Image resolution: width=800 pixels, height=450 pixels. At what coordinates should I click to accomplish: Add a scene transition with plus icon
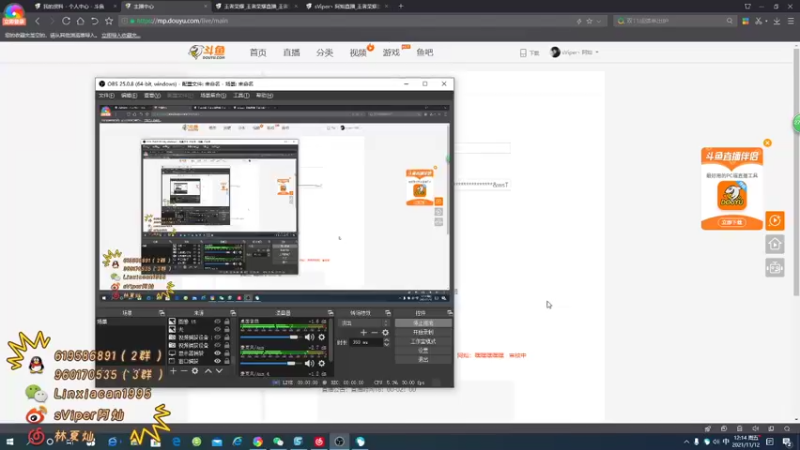pyautogui.click(x=363, y=333)
